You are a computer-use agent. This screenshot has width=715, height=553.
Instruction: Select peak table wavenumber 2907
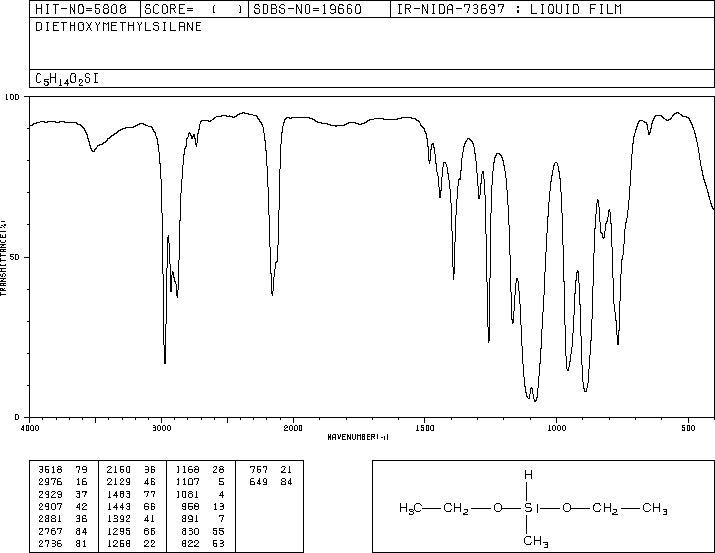[50, 506]
